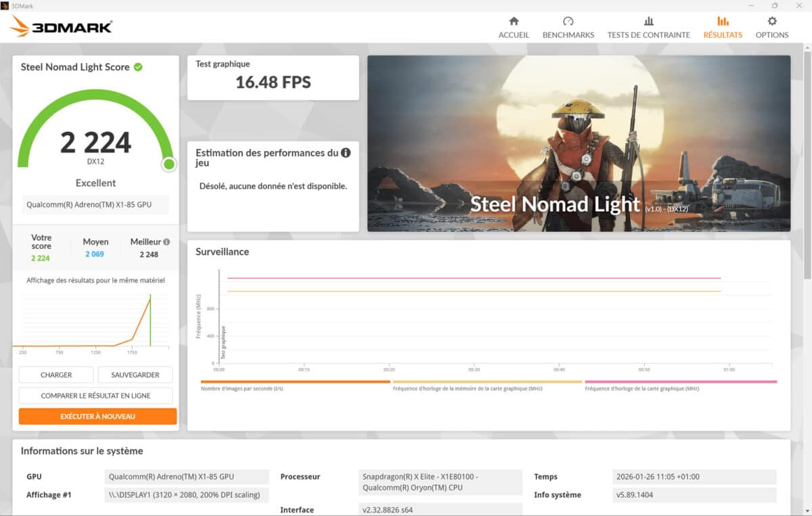Image resolution: width=812 pixels, height=516 pixels.
Task: Toggle GPU clock frequency pink legend
Action: 680,382
